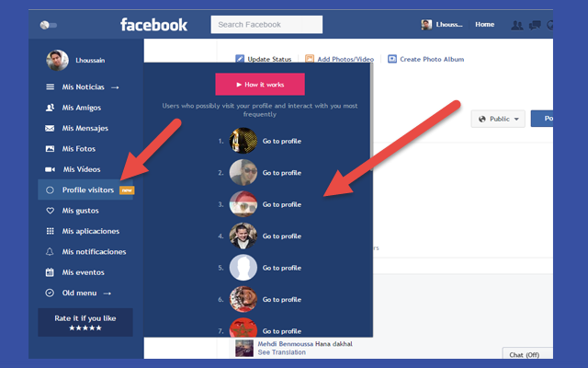Click the Profile visitors circle icon
588x368 pixels.
tap(50, 190)
